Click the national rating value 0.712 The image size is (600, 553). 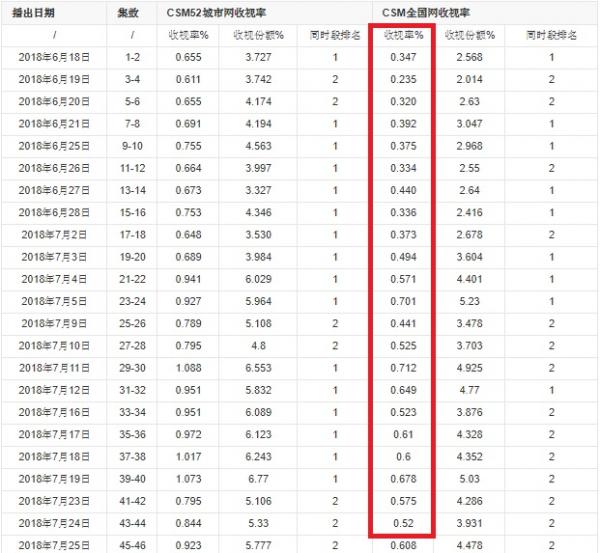[403, 368]
